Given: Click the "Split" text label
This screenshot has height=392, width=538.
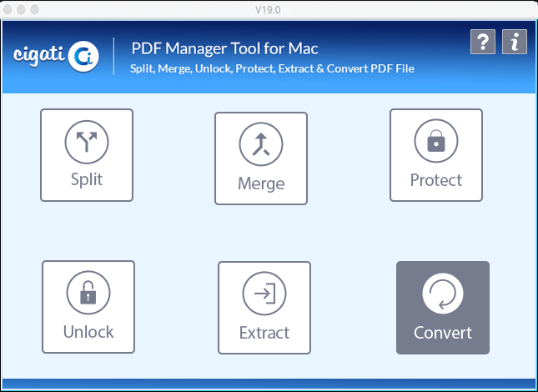Looking at the screenshot, I should [x=87, y=179].
